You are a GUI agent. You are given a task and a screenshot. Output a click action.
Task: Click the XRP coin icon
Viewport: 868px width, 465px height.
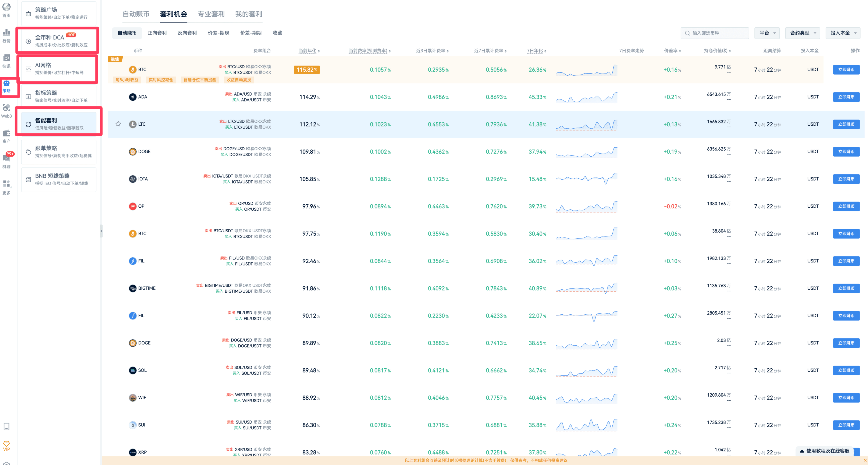133,452
